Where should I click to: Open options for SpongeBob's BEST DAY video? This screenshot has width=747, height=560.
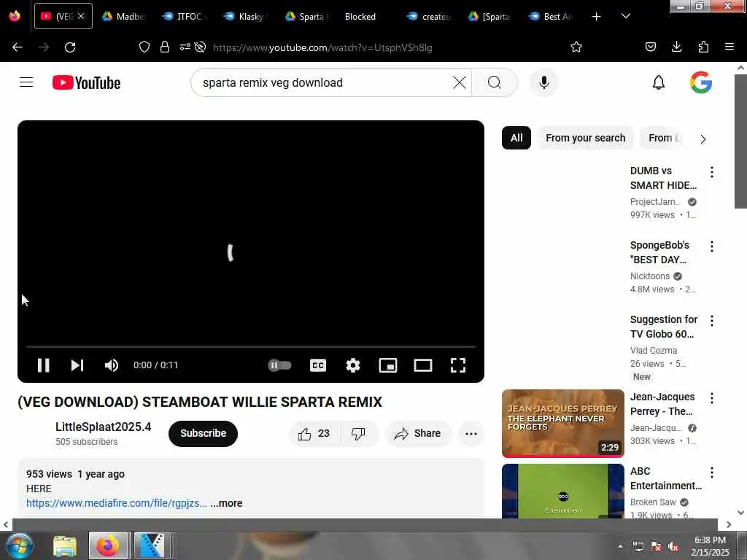coord(712,246)
